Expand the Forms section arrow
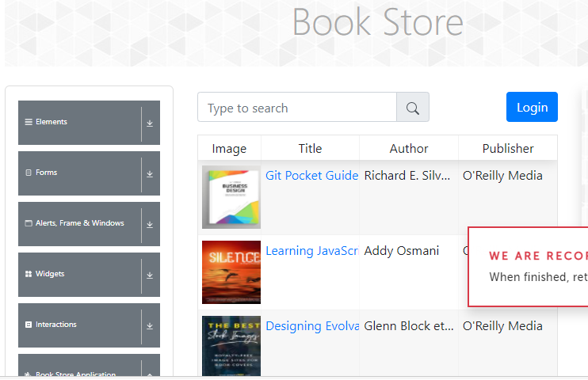Viewport: 588px width, 380px height. click(150, 174)
